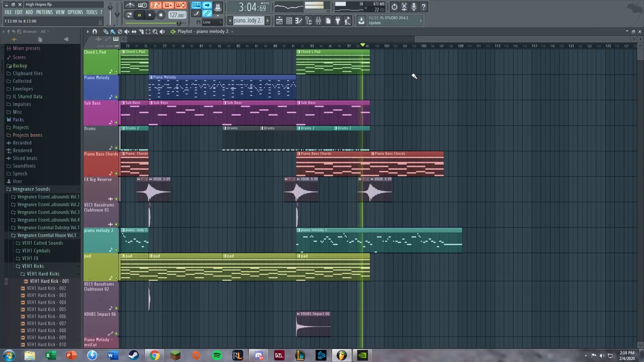Mute the Sub Bass track
This screenshot has height=362, width=644.
(116, 122)
